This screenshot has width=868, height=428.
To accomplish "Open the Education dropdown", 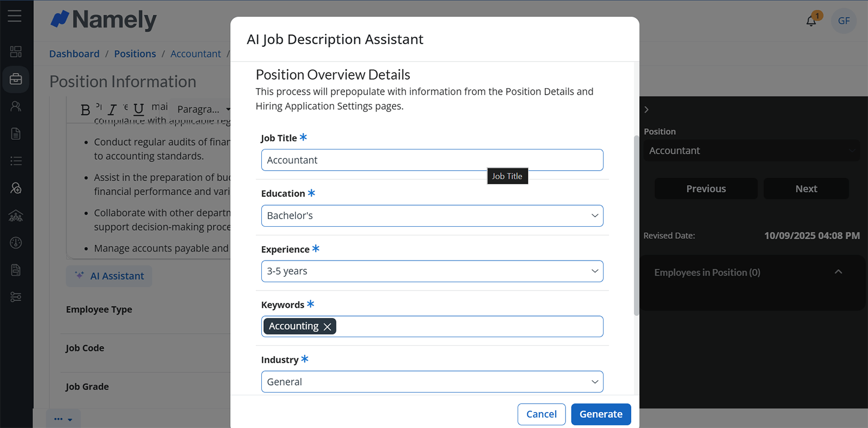I will 432,216.
